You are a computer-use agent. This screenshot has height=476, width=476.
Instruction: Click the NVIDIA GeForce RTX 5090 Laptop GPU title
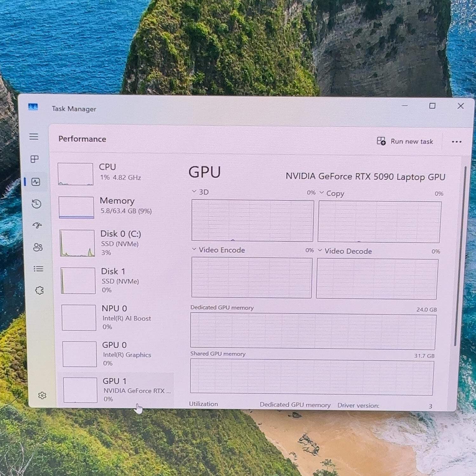366,176
